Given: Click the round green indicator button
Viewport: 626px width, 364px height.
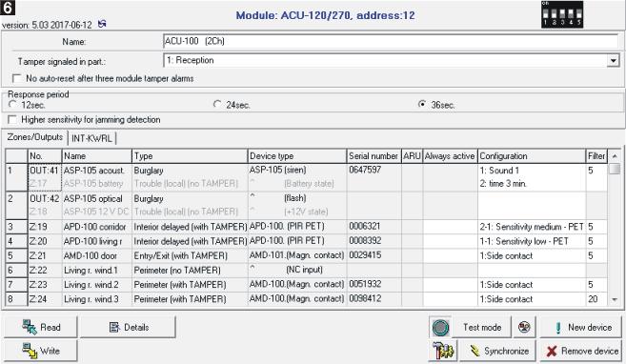Looking at the screenshot, I should pyautogui.click(x=441, y=328).
